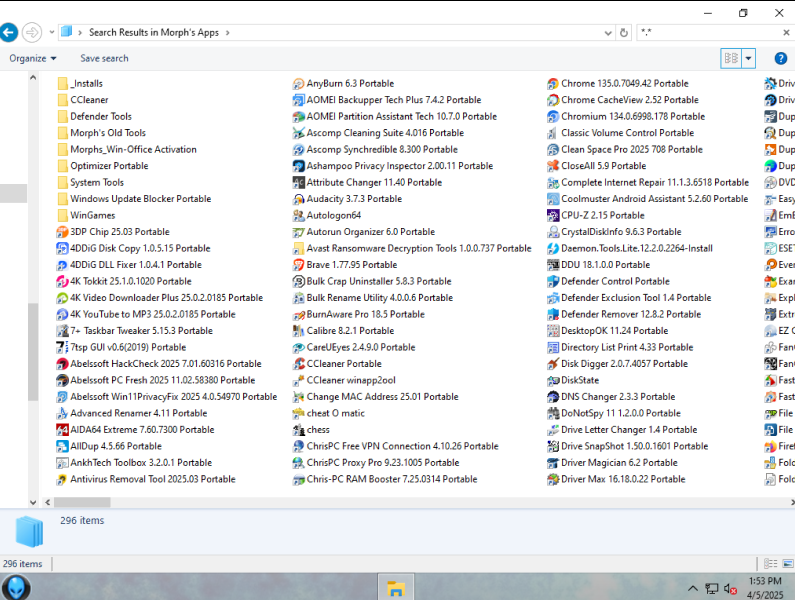Screen dimensions: 795x600
Task: Click the muted volume tray icon
Action: (x=730, y=589)
